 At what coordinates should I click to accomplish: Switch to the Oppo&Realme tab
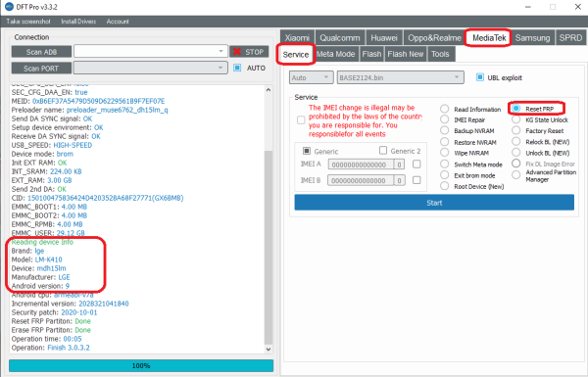tap(434, 38)
